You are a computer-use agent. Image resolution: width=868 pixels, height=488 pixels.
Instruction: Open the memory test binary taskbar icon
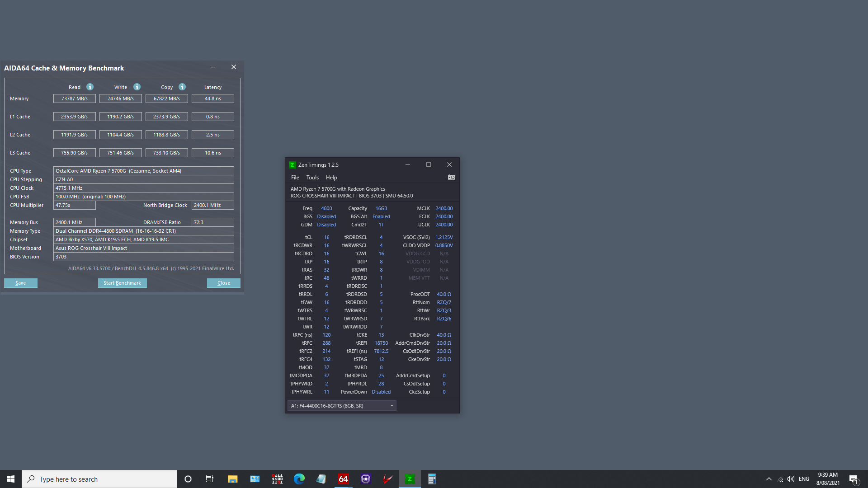[x=277, y=479]
